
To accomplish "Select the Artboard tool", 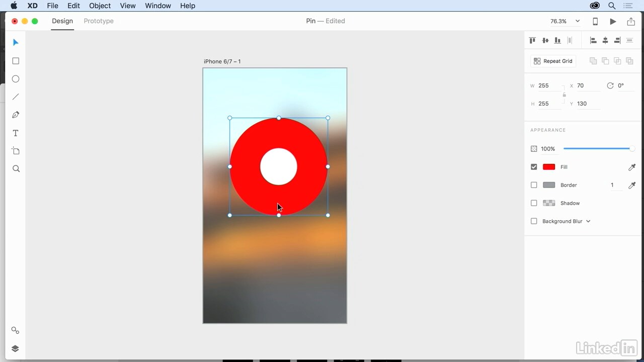I will pyautogui.click(x=16, y=151).
